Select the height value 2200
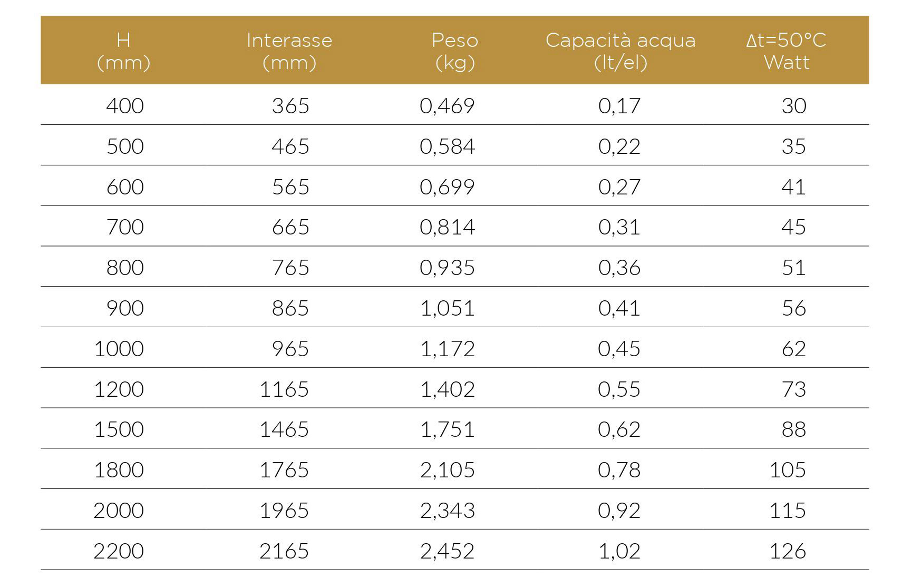This screenshot has width=912, height=588. 119,551
